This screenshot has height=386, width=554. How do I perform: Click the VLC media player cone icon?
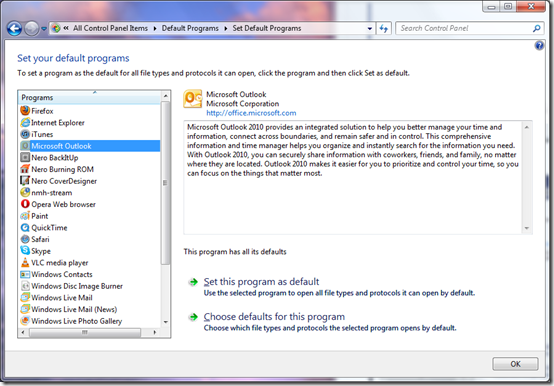coord(25,262)
